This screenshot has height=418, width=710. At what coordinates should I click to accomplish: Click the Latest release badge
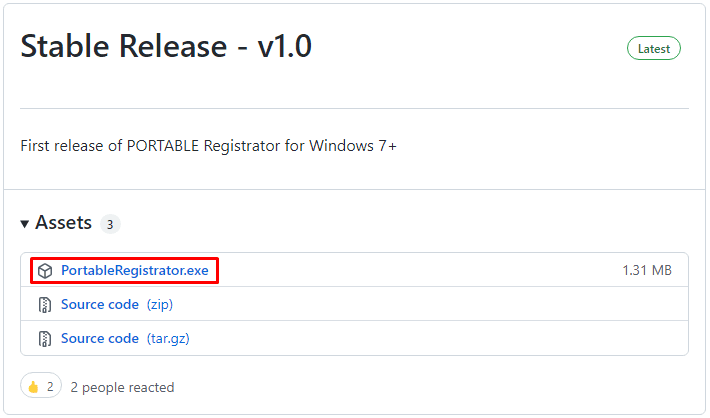click(653, 48)
